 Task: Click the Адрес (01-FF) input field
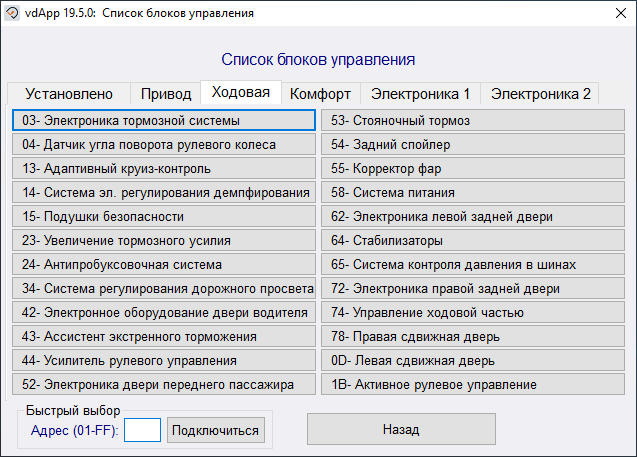[x=142, y=430]
